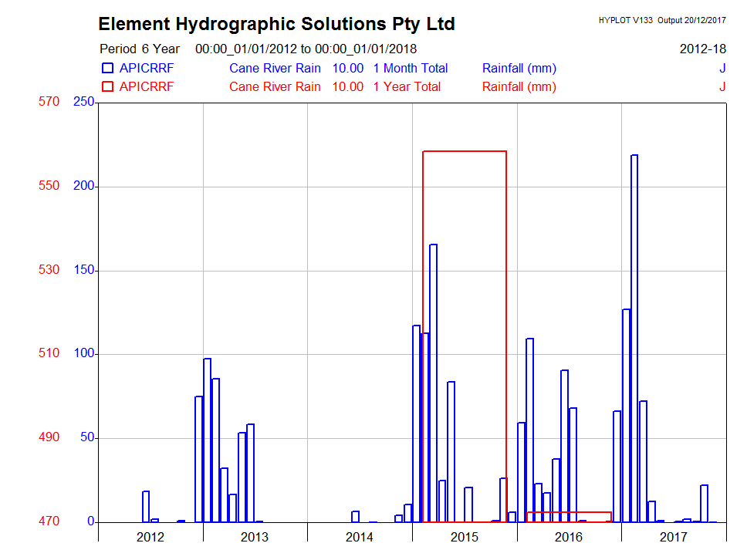Click the 2013 year label on x-axis
Screen dimensions: 747x560
[255, 537]
